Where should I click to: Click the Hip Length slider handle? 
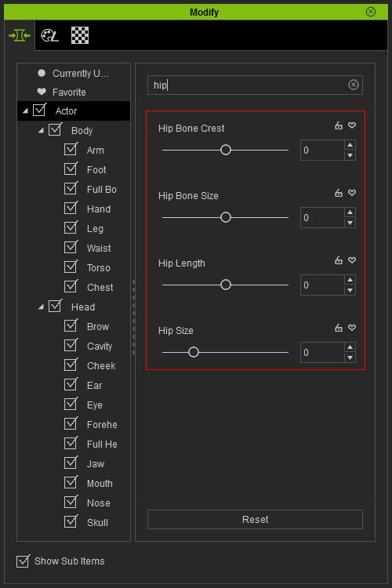[226, 285]
